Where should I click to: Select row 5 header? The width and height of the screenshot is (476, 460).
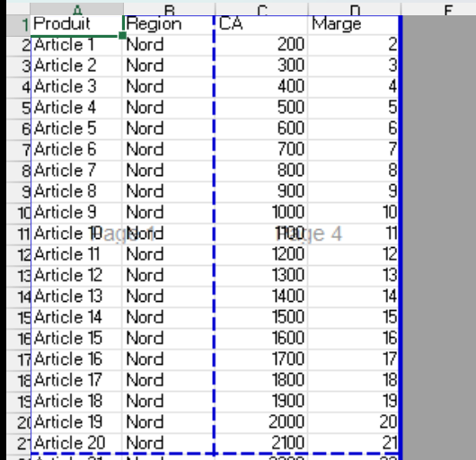tap(19, 108)
